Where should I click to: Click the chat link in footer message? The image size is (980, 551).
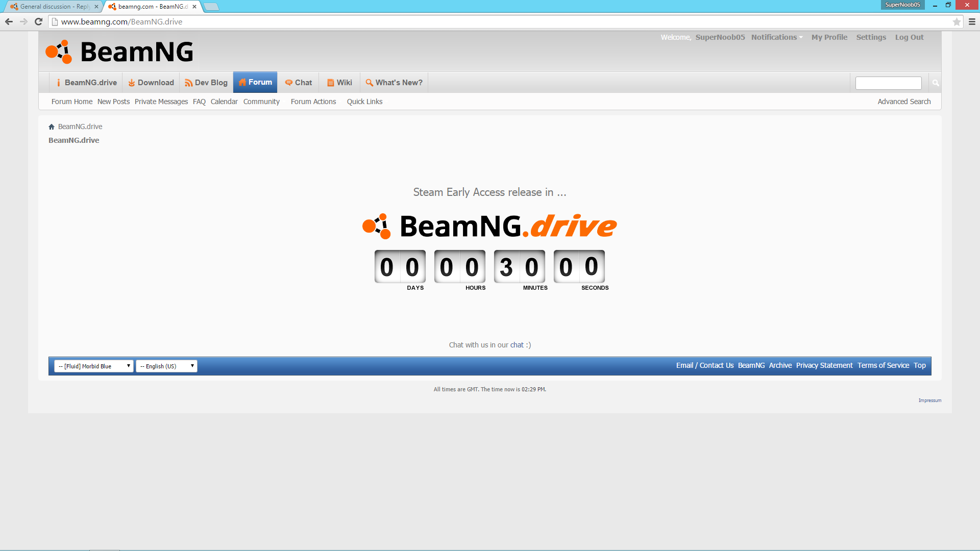point(517,345)
